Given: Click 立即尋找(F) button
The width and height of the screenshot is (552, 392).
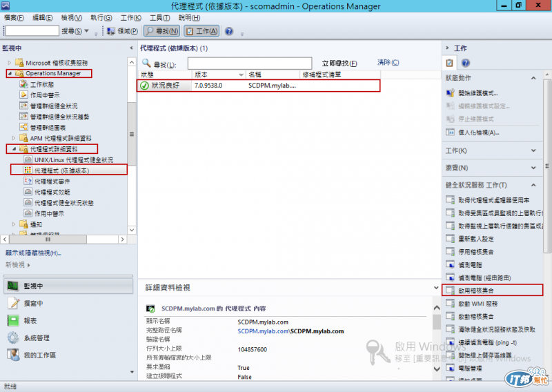Looking at the screenshot, I should click(x=339, y=63).
